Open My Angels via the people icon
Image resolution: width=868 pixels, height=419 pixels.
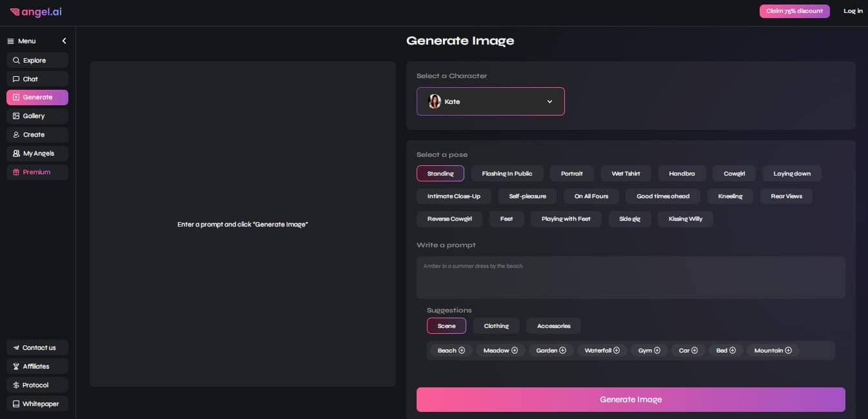(x=16, y=154)
